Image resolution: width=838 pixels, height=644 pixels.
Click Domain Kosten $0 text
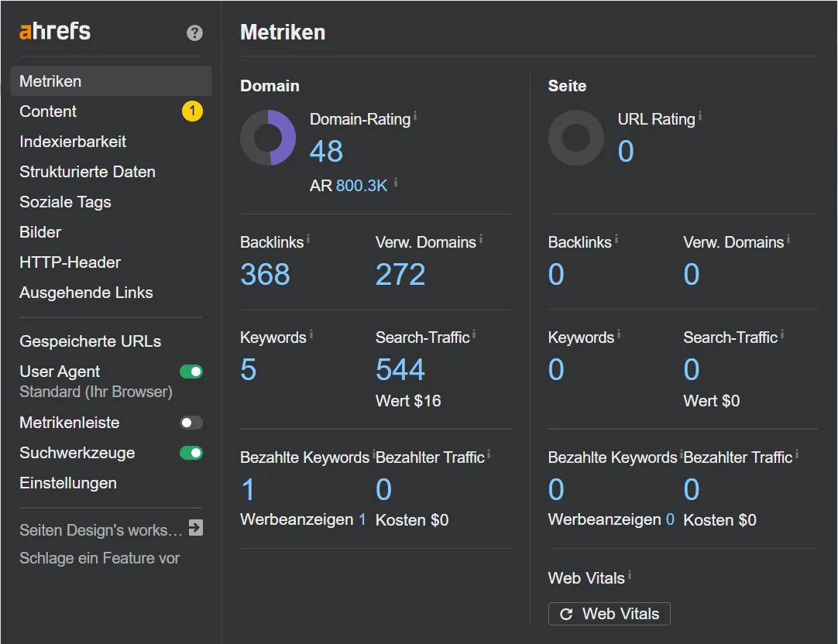[x=412, y=520]
